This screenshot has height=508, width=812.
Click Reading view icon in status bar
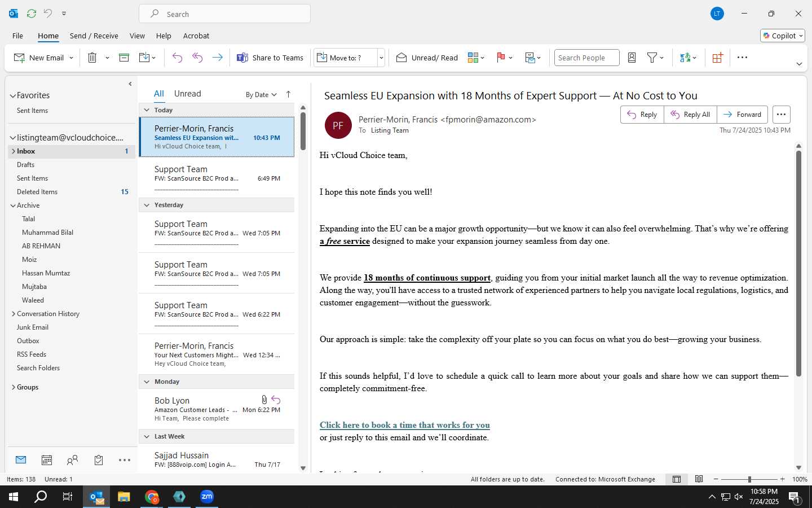pyautogui.click(x=699, y=479)
